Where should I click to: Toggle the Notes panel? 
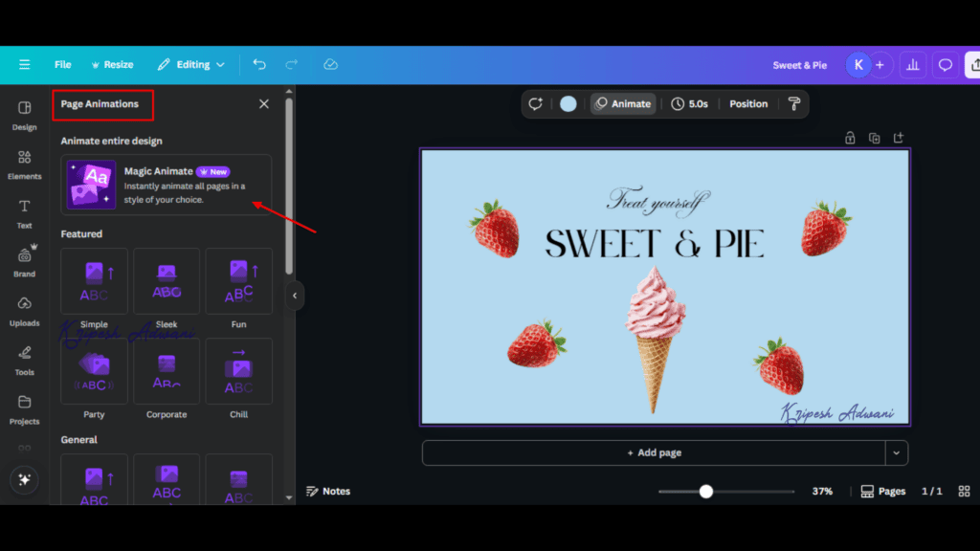coord(328,491)
